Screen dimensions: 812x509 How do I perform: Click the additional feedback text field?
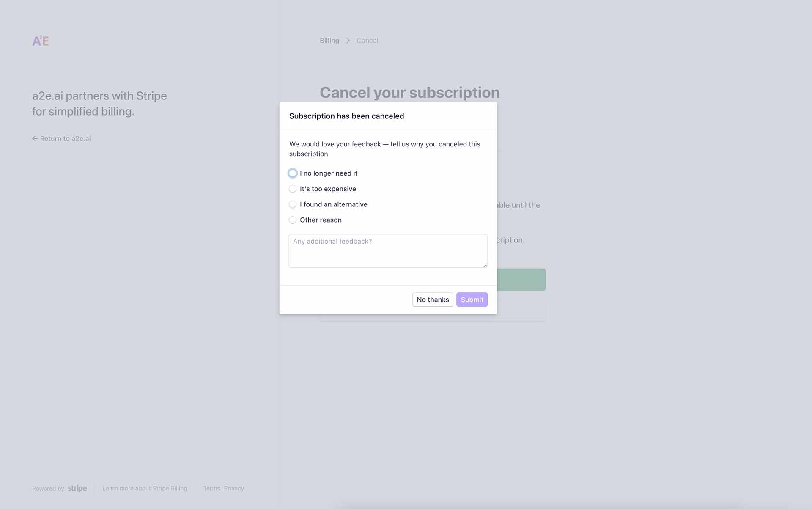click(388, 251)
